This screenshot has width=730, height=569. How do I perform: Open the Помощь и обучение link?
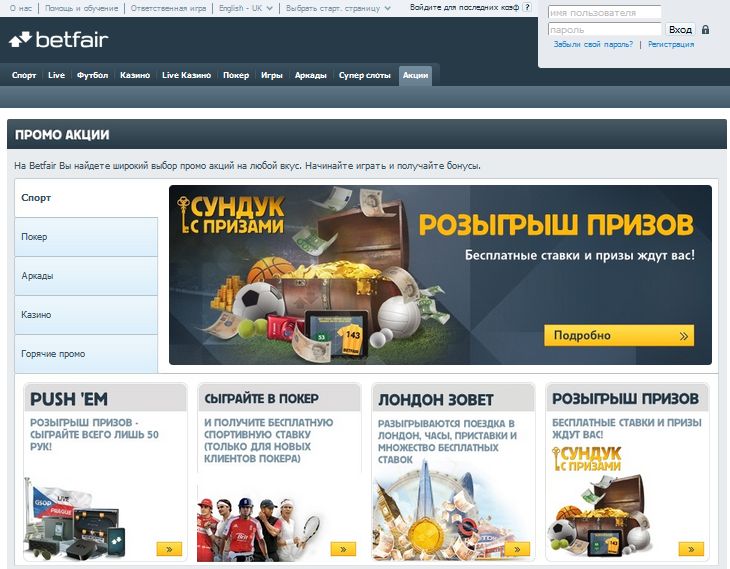pyautogui.click(x=81, y=8)
